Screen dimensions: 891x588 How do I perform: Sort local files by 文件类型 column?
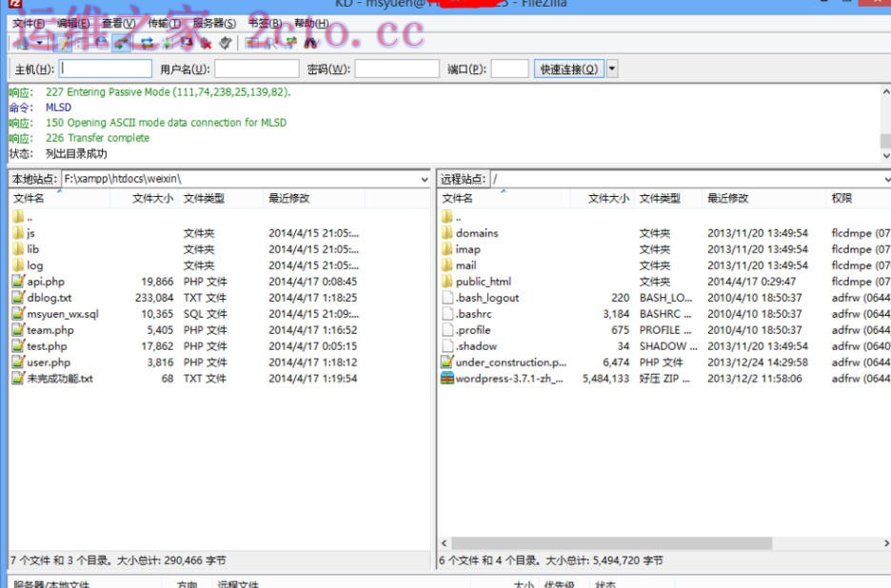click(220, 198)
